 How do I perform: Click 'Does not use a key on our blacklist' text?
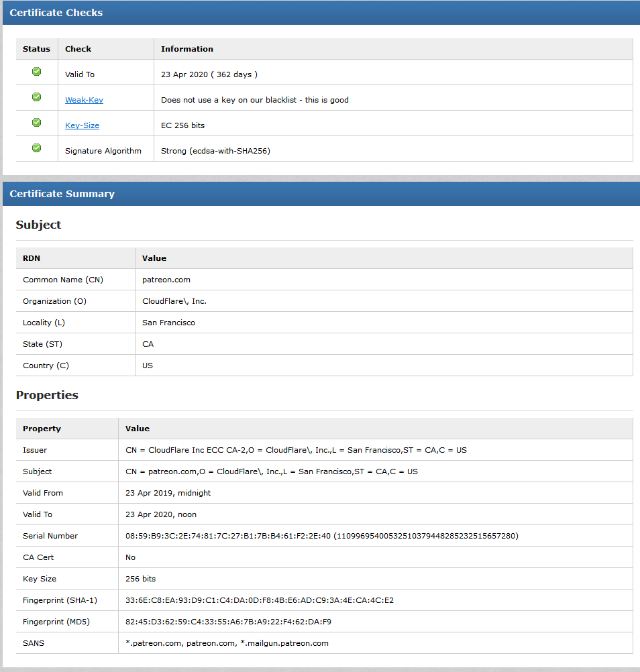pos(229,100)
